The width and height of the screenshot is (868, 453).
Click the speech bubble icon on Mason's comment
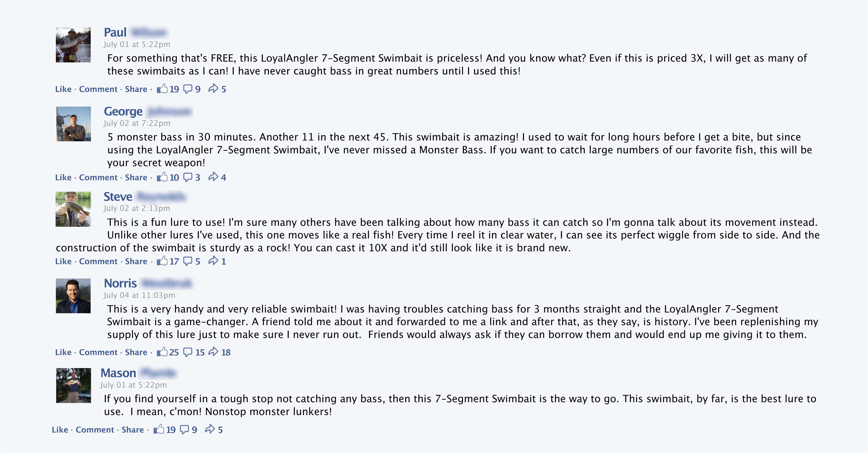click(184, 429)
